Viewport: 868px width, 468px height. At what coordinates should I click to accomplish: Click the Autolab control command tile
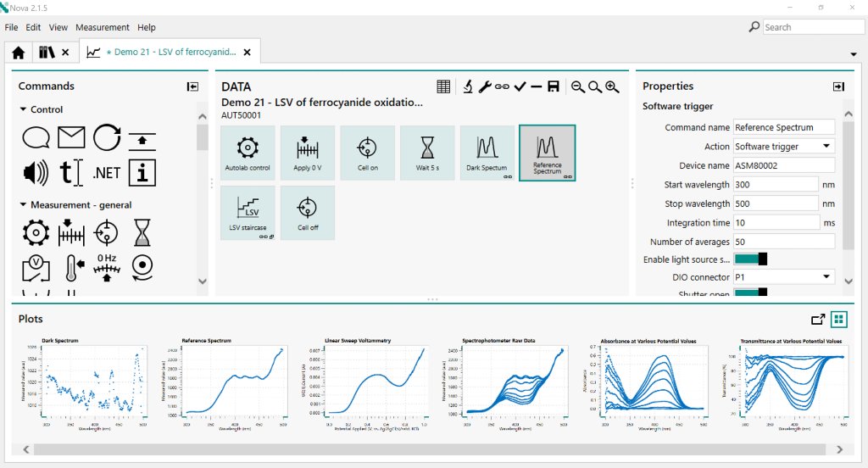pyautogui.click(x=248, y=153)
